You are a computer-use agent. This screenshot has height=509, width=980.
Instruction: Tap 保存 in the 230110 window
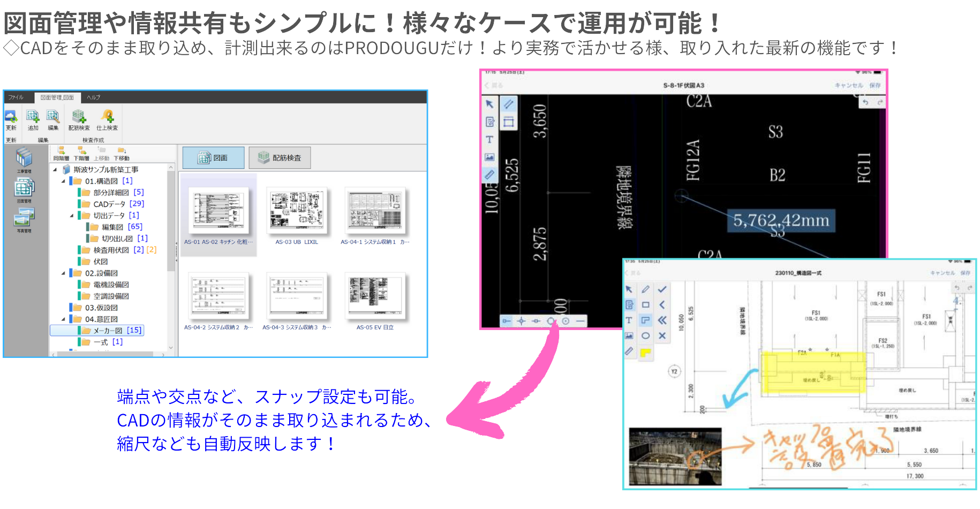[965, 273]
